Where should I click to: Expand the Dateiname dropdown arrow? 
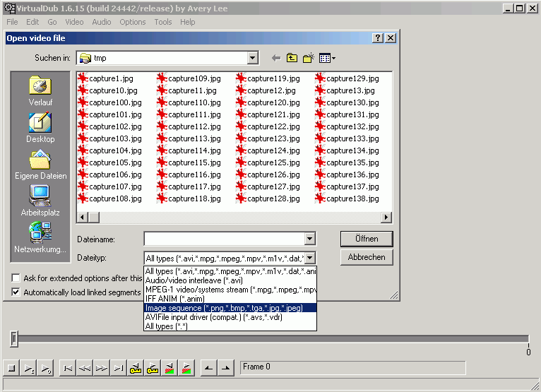coord(309,239)
